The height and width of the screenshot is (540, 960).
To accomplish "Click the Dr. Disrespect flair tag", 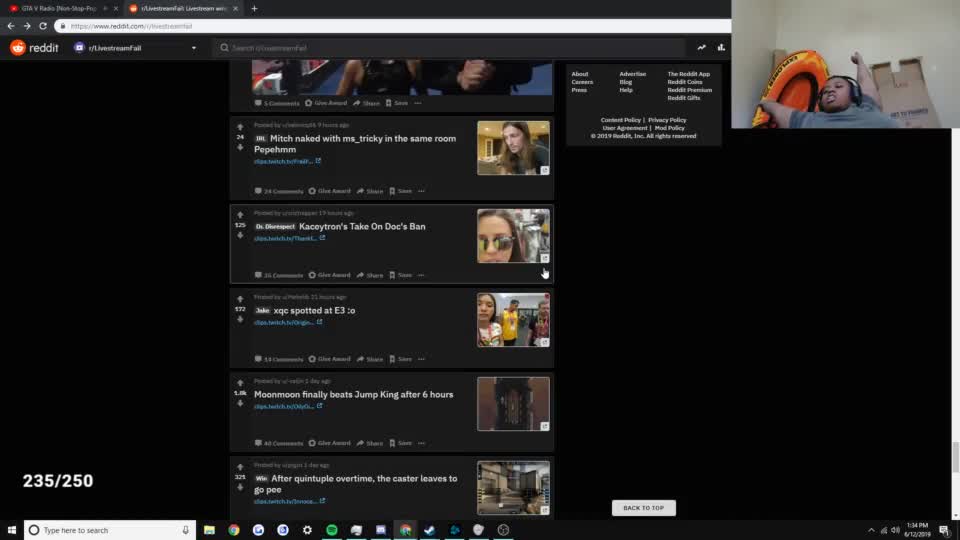I will click(275, 227).
